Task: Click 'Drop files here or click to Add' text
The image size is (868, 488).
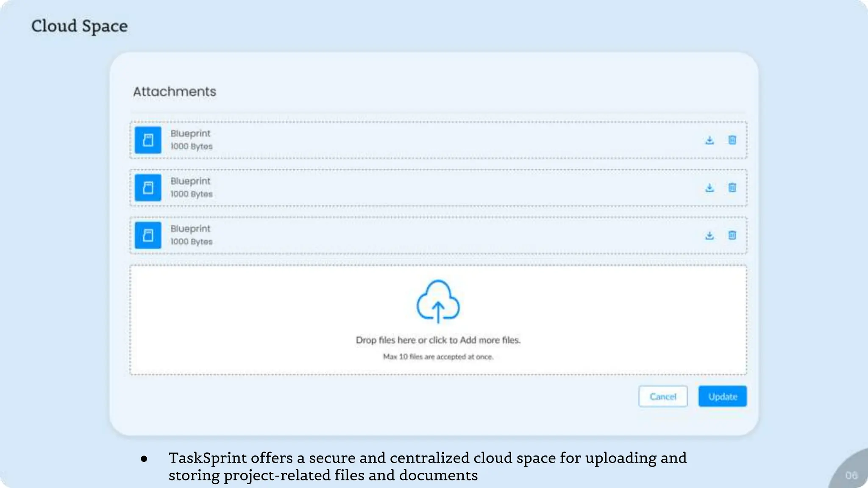Action: point(438,340)
